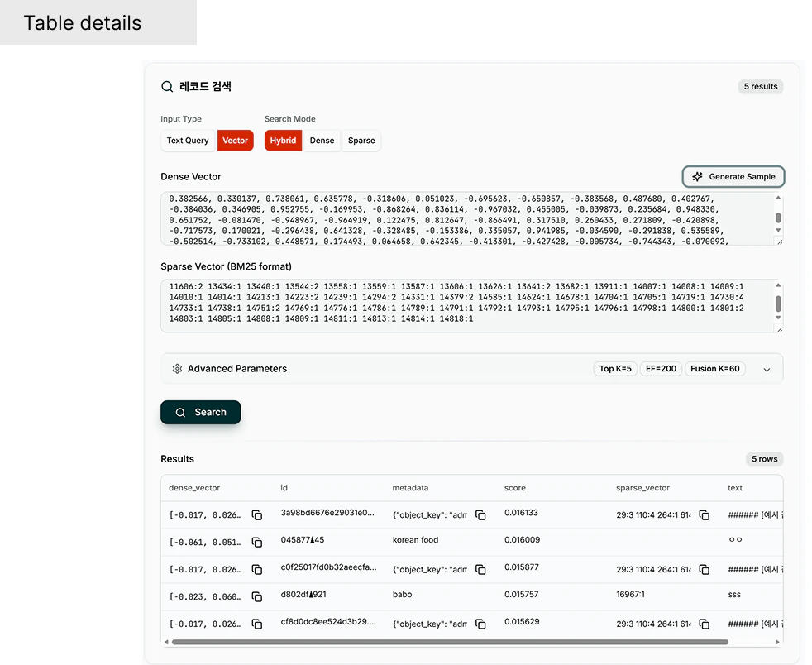Click the Advanced Parameters gear icon
This screenshot has width=812, height=665.
177,369
